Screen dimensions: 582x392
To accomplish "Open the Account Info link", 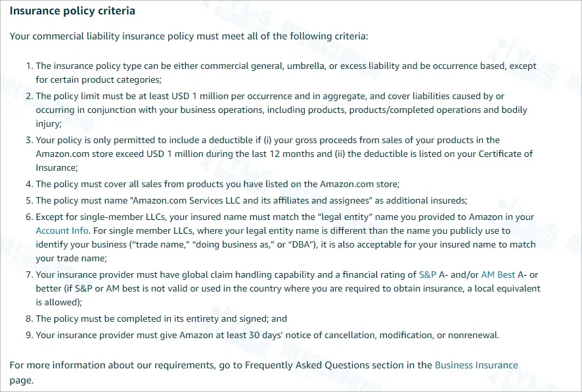I will pos(62,230).
